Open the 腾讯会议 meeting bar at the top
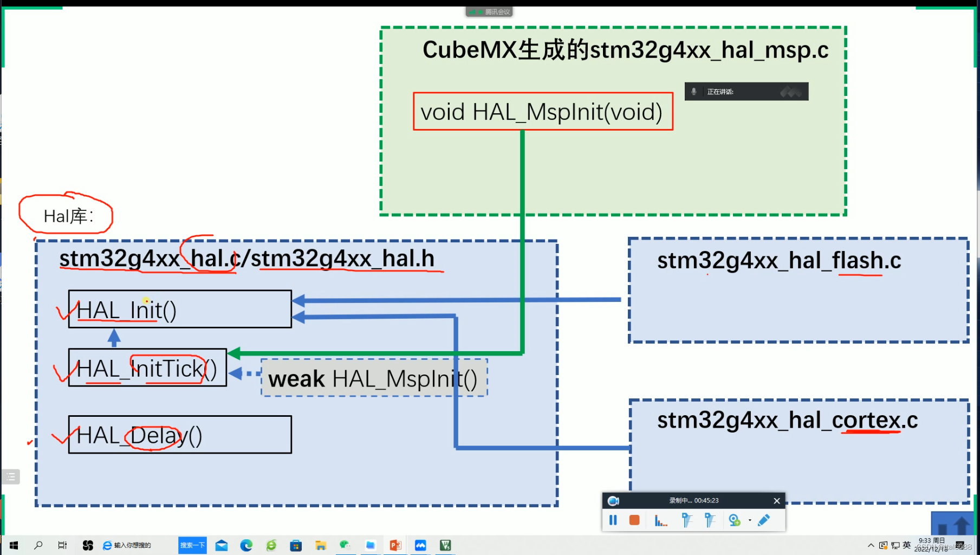The image size is (980, 555). point(489,11)
